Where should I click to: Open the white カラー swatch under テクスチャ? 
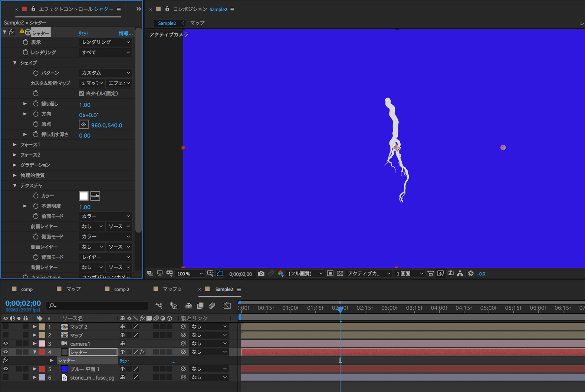[x=83, y=196]
